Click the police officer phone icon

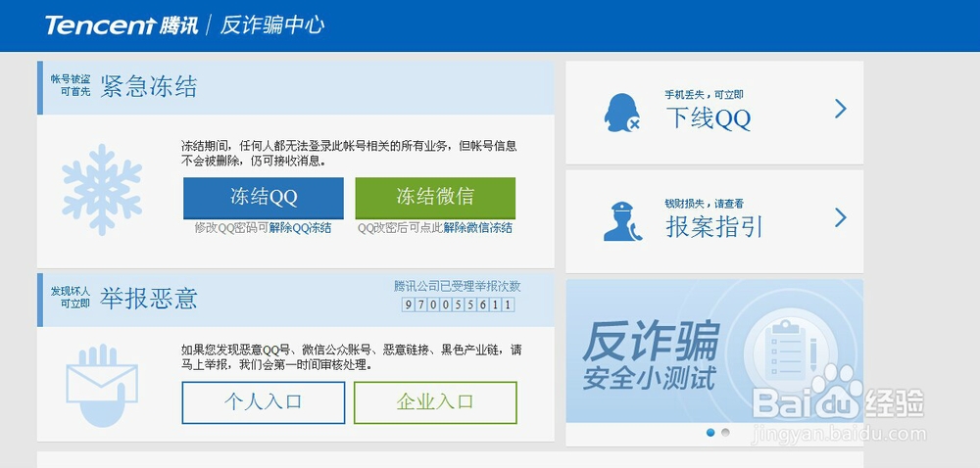(622, 221)
